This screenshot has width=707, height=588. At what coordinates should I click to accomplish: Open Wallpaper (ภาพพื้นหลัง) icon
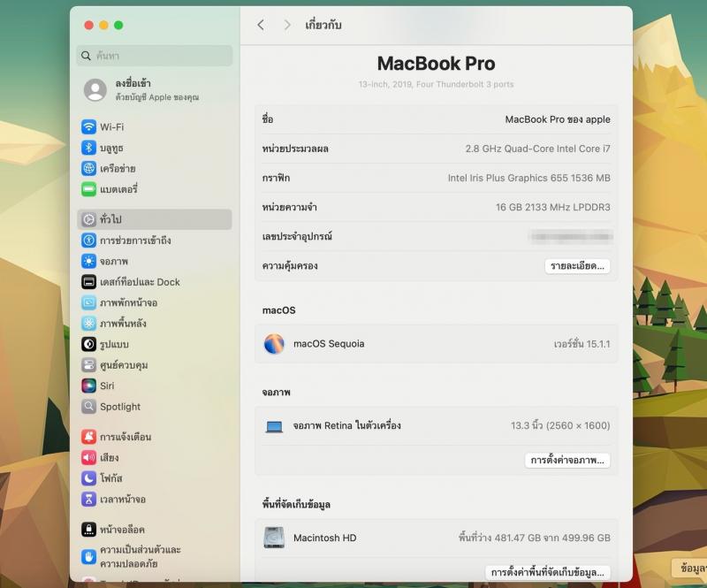(89, 323)
